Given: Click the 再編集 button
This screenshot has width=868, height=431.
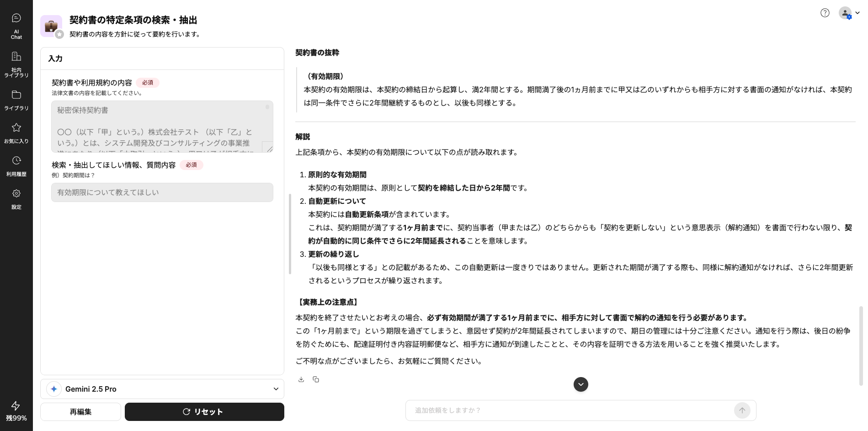Looking at the screenshot, I should click(80, 412).
